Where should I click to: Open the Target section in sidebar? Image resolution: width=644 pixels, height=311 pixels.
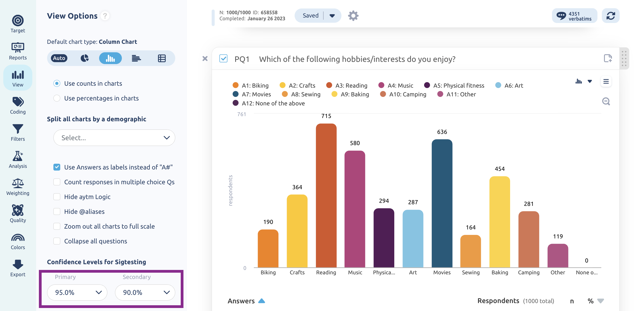point(18,24)
